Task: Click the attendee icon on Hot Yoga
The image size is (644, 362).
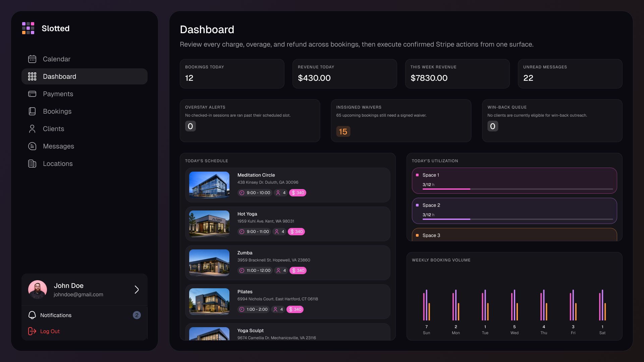Action: pyautogui.click(x=277, y=232)
